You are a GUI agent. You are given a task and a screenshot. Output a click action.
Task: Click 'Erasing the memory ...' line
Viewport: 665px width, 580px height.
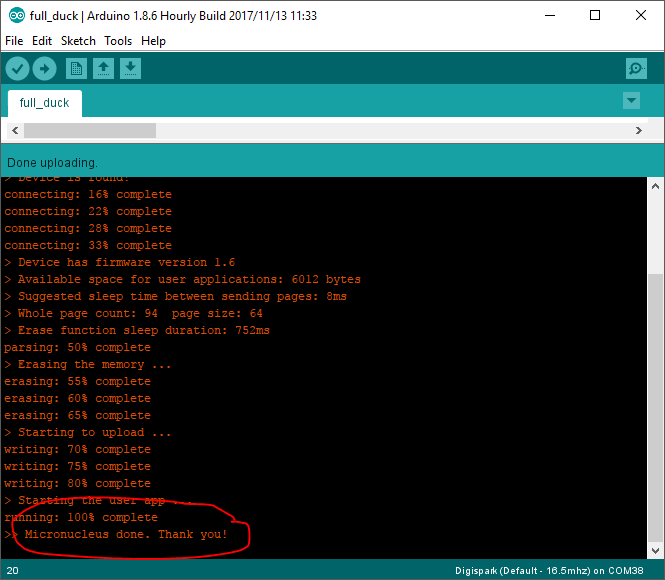pos(87,364)
